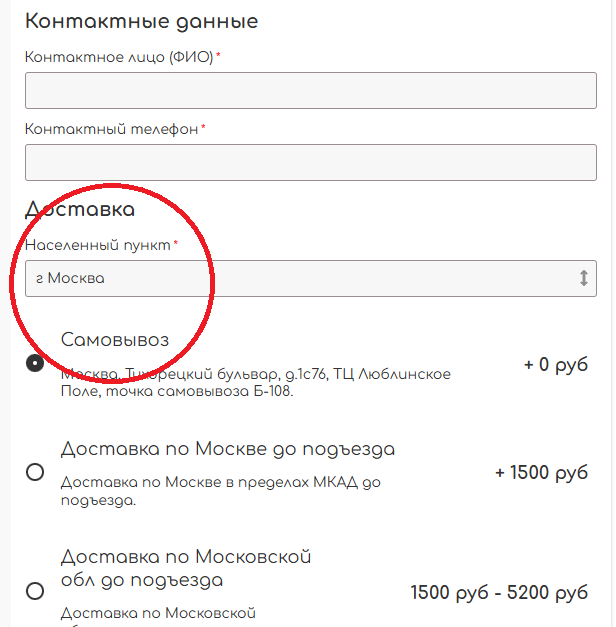Click the Самовывоз option title

point(115,340)
